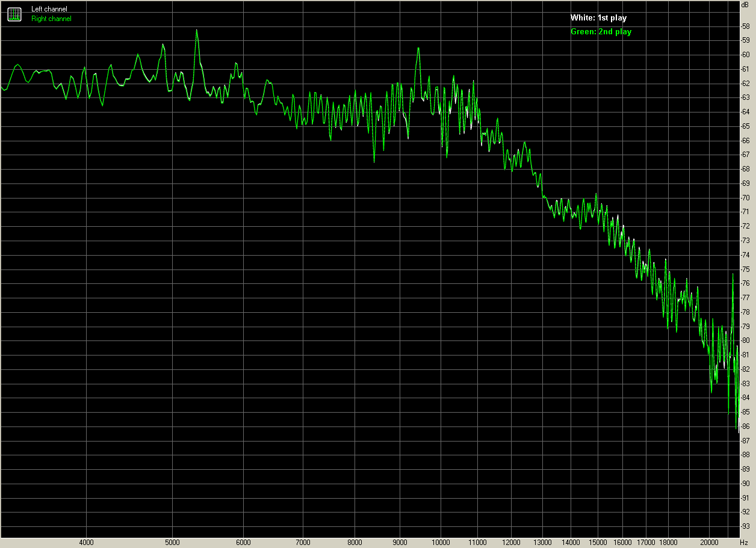The height and width of the screenshot is (548, 756).
Task: Click the 15000 frequency axis label
Action: tap(598, 543)
